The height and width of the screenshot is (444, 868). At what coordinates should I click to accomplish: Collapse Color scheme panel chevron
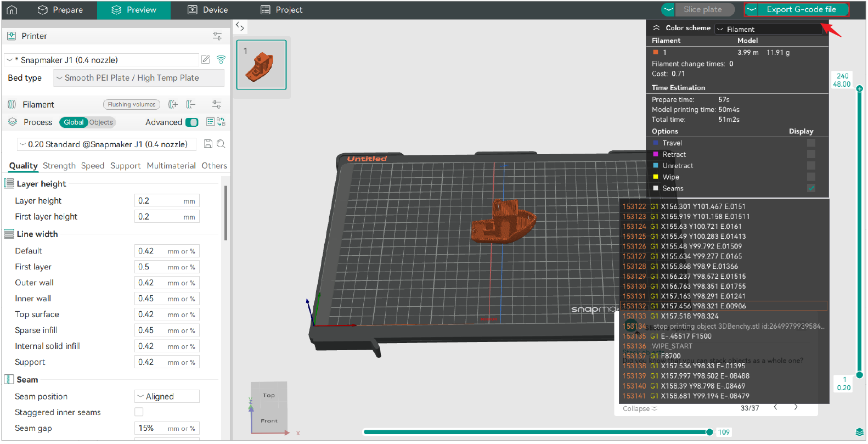pos(656,27)
